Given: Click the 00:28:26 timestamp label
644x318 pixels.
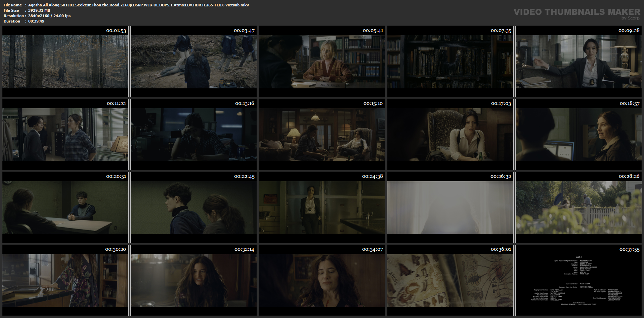Looking at the screenshot, I should click(x=629, y=176).
